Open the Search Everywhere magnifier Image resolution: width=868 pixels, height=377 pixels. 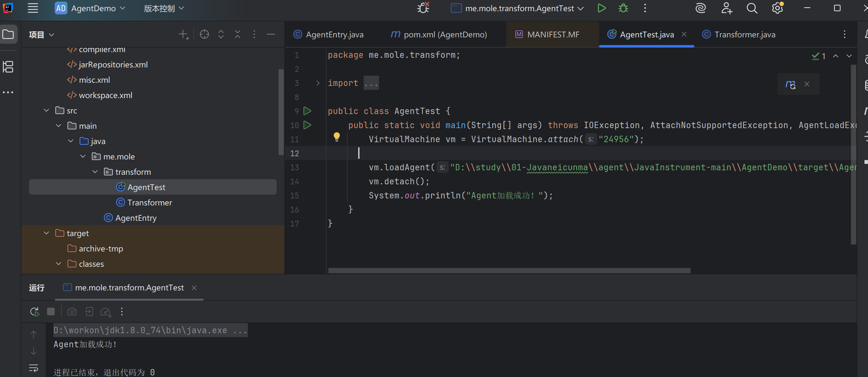pyautogui.click(x=752, y=8)
